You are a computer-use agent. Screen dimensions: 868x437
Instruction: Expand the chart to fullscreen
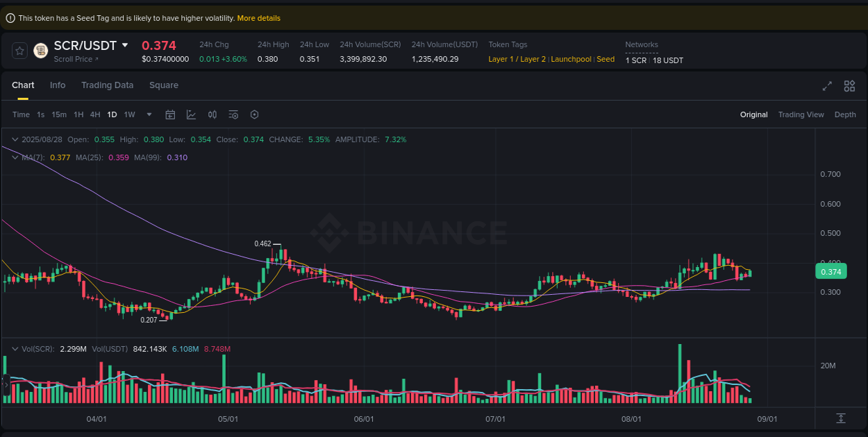pyautogui.click(x=826, y=86)
